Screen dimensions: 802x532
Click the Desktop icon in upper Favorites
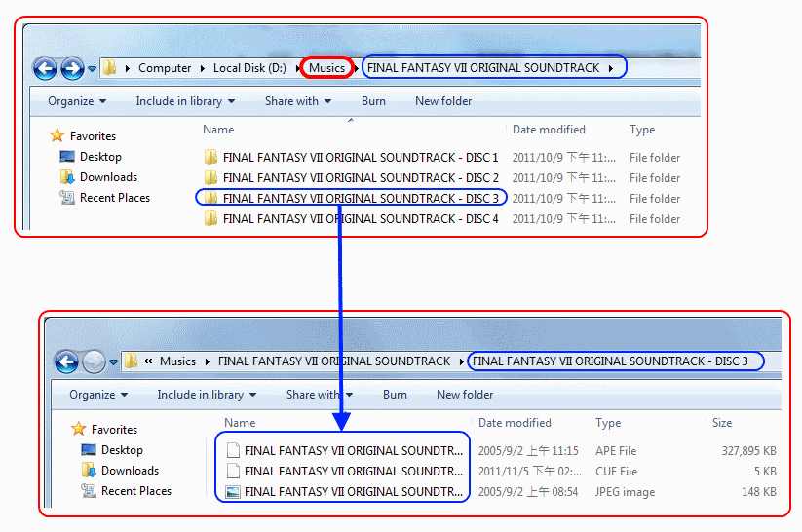click(x=67, y=157)
